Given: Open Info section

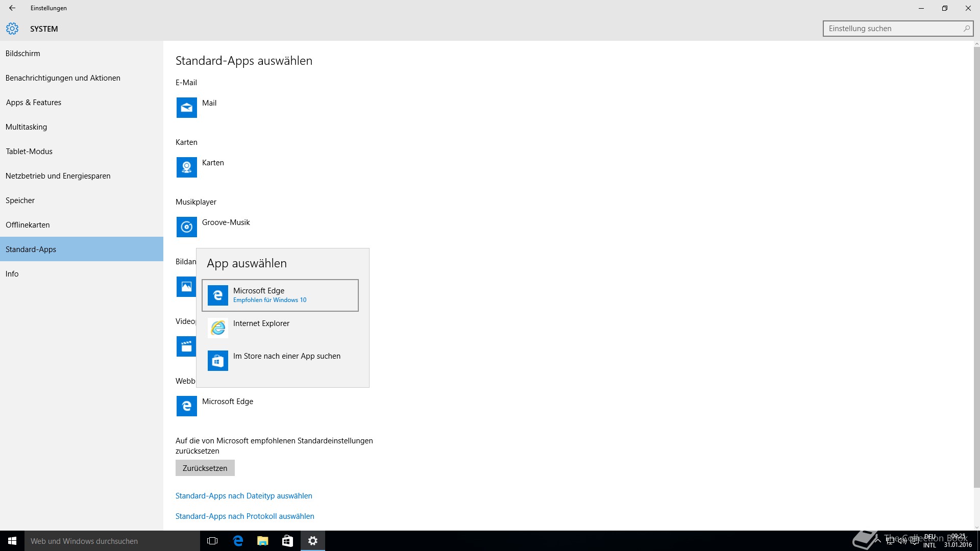Looking at the screenshot, I should [x=82, y=273].
